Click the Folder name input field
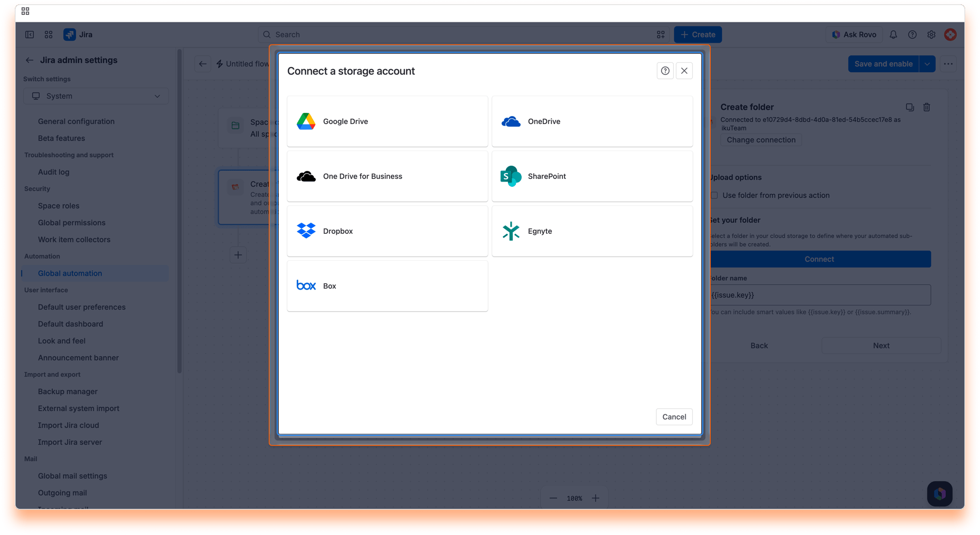Viewport: 980px width, 535px height. [819, 295]
